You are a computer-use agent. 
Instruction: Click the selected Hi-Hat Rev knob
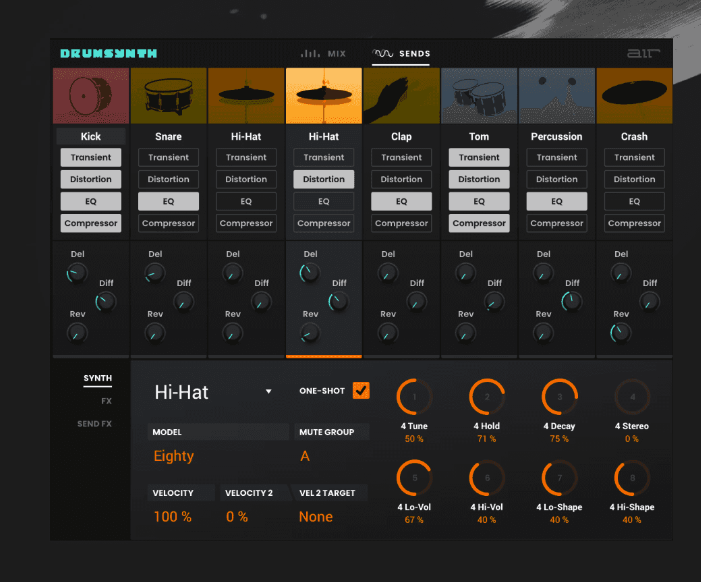[310, 333]
